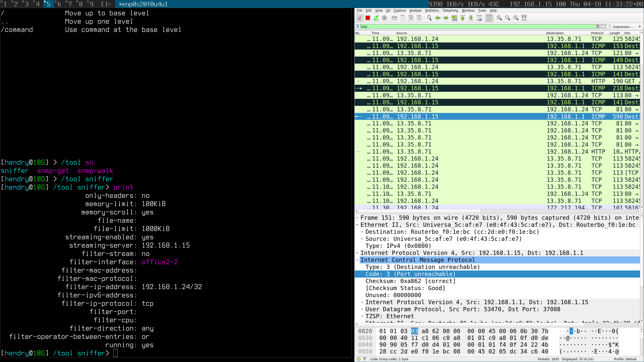Screen dimensions: 644x362
Task: Expand Source Universa_5c:af:e7 row
Action: pos(362,239)
